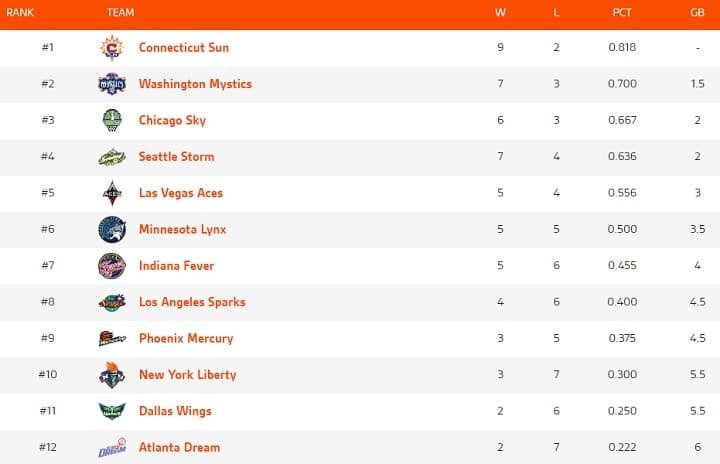Sort standings by the PCT column header
The image size is (720, 464).
[621, 12]
